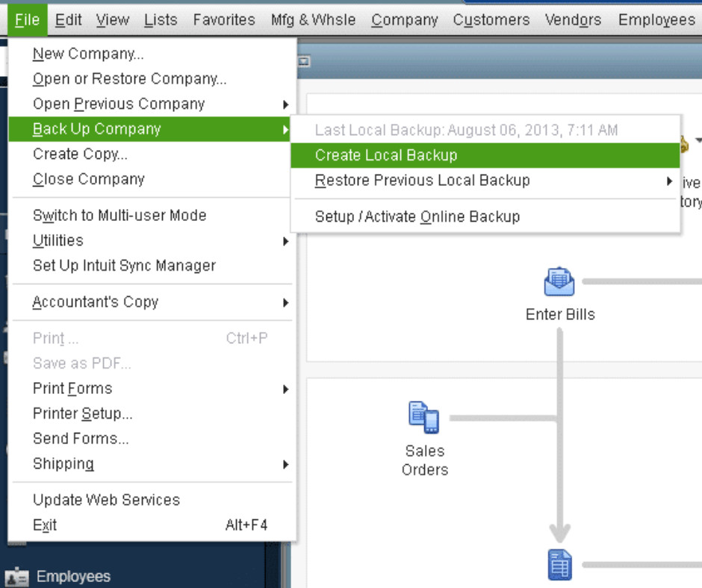Click the Employees icon in the left sidebar
Image resolution: width=702 pixels, height=588 pixels.
16,577
